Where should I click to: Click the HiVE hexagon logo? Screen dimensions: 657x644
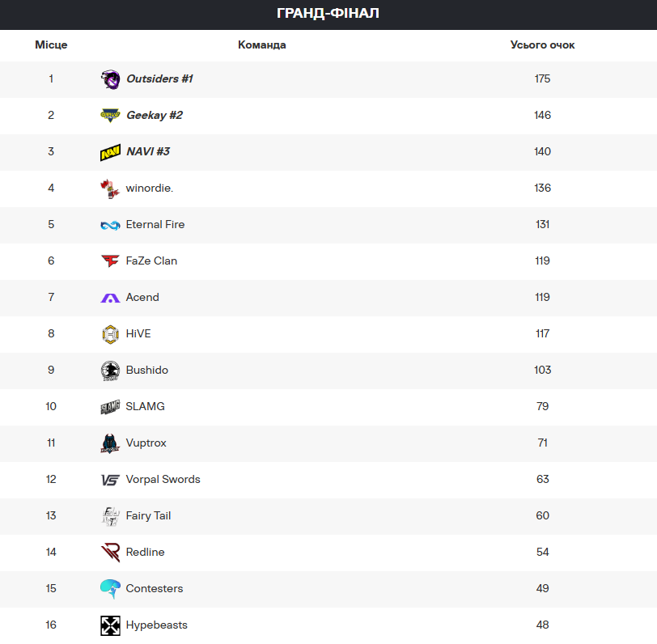[110, 334]
